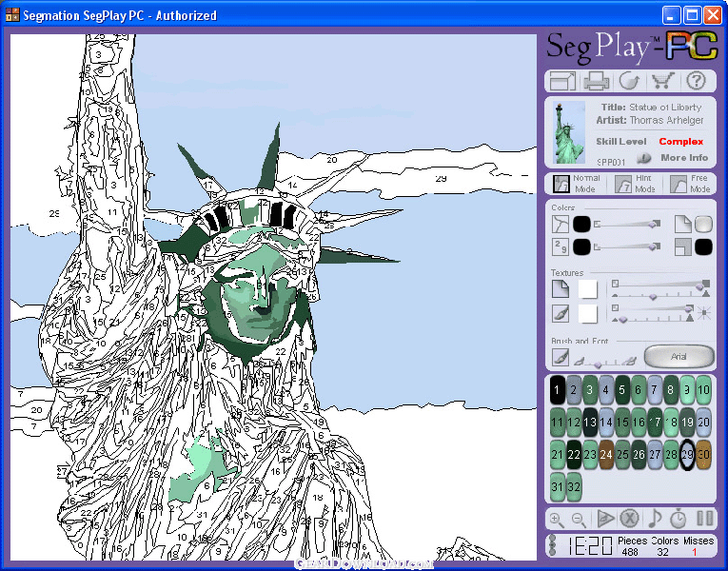
Task: Click the black number color swatch
Action: point(581,247)
